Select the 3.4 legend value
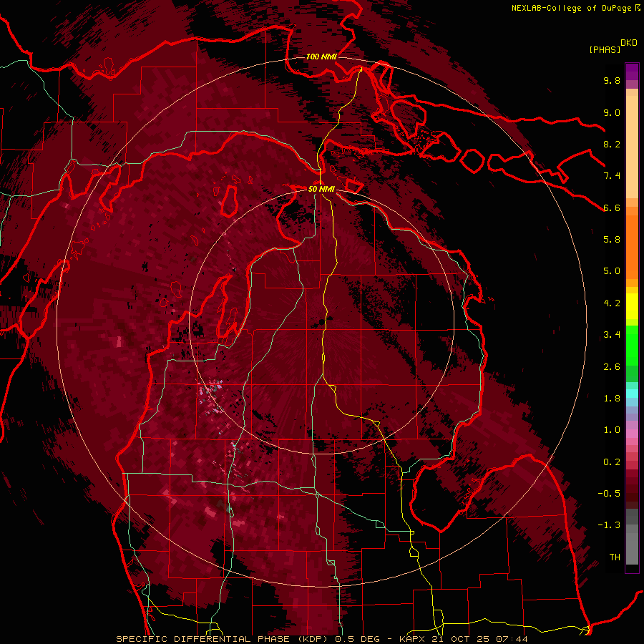 tap(612, 335)
